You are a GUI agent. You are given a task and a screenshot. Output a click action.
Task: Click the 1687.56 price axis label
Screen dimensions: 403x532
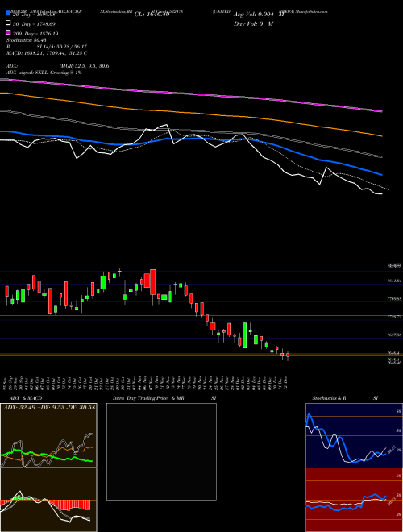(x=394, y=335)
